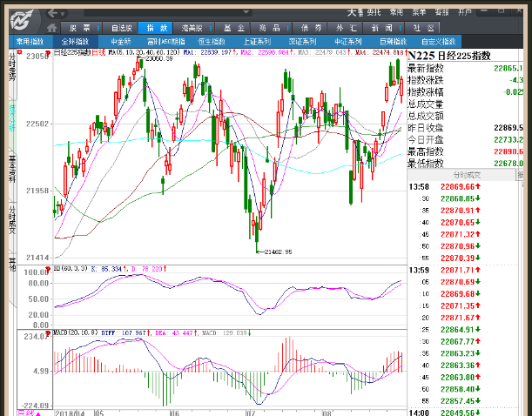532x416 pixels.
Task: Open the back-arrow history dropdown
Action: pyautogui.click(x=63, y=14)
